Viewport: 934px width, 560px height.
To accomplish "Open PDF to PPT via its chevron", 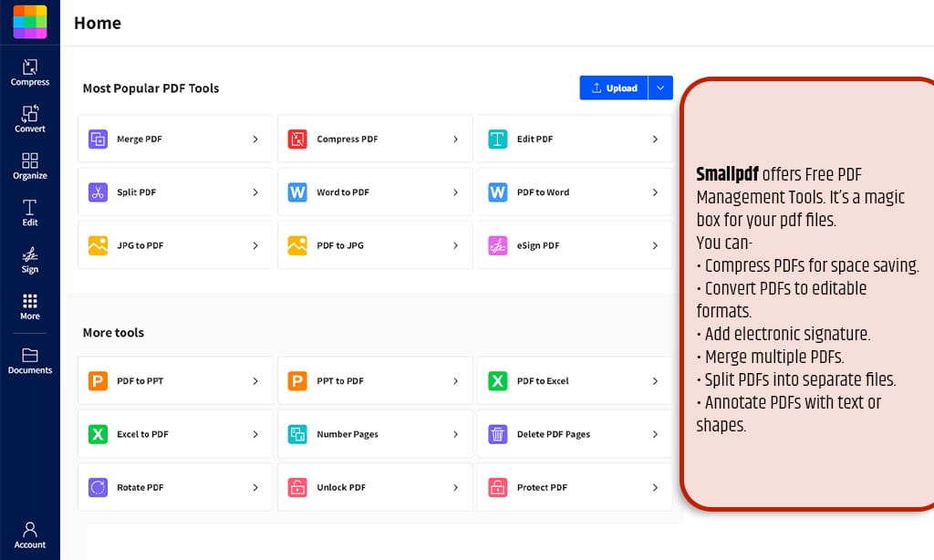I will (x=255, y=380).
